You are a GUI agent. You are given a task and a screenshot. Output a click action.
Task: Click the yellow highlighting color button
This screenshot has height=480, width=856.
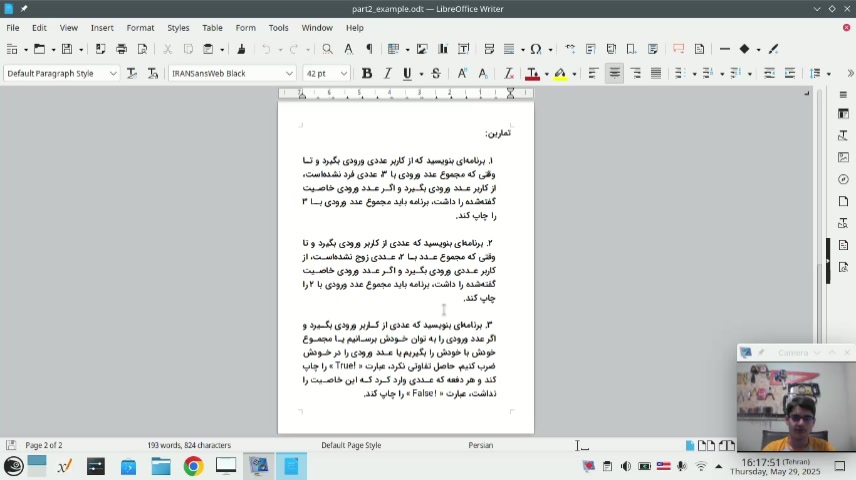pyautogui.click(x=561, y=73)
